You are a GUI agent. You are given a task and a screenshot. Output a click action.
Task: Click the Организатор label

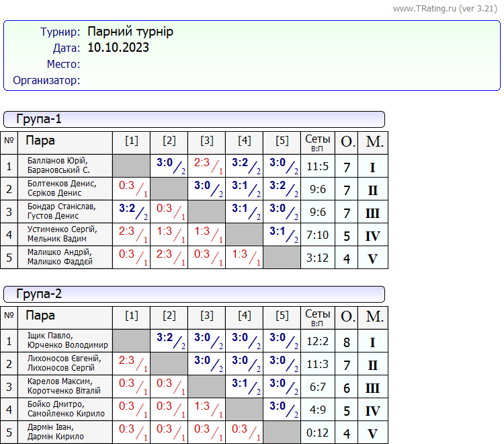click(x=46, y=81)
